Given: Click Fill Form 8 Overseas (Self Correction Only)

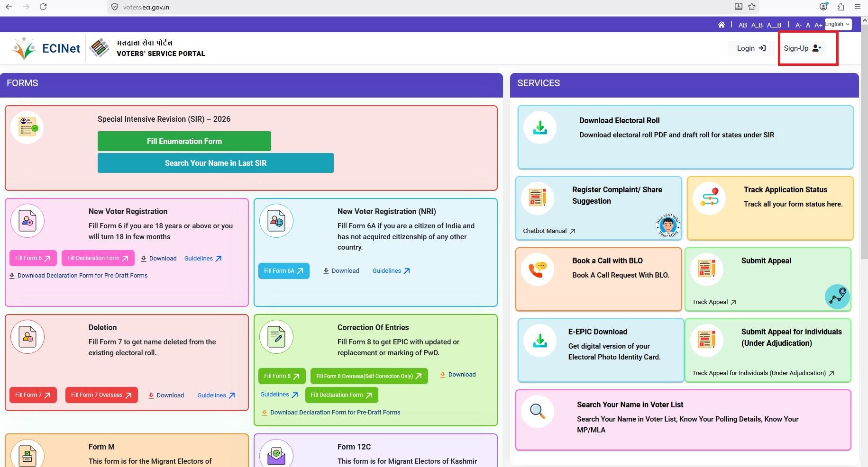Looking at the screenshot, I should click(x=369, y=376).
